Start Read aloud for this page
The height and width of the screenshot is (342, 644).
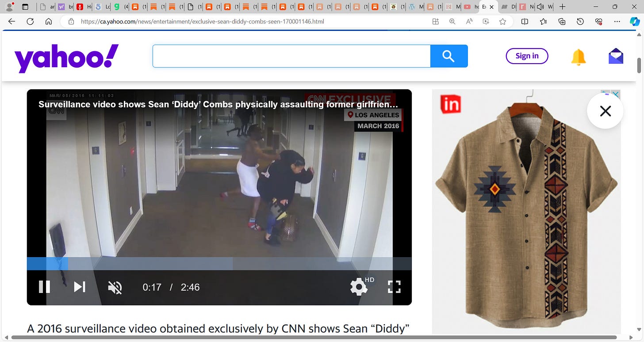469,21
